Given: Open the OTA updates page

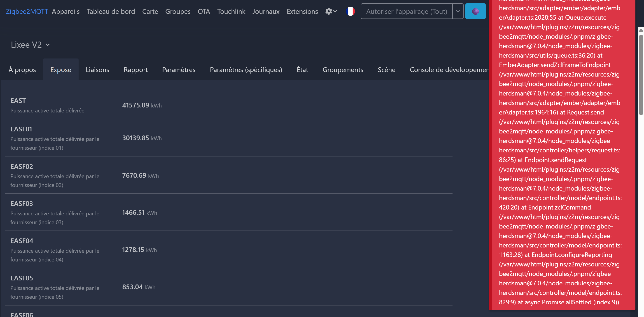Looking at the screenshot, I should coord(203,11).
